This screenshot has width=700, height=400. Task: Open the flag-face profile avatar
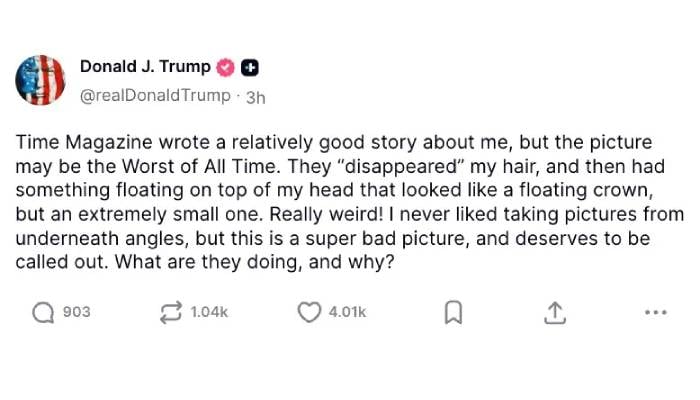pos(41,80)
